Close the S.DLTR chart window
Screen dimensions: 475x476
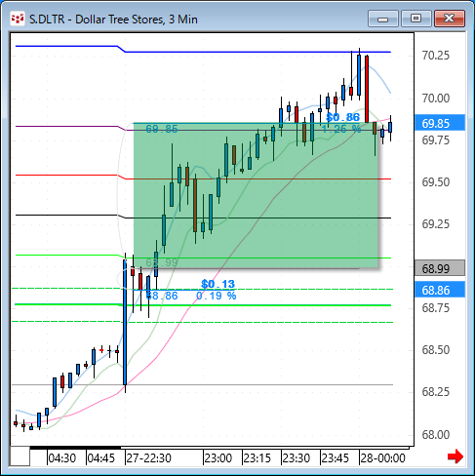450,19
